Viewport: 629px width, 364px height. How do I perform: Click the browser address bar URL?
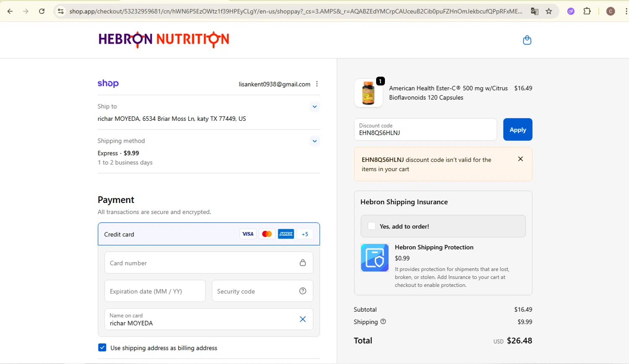296,11
